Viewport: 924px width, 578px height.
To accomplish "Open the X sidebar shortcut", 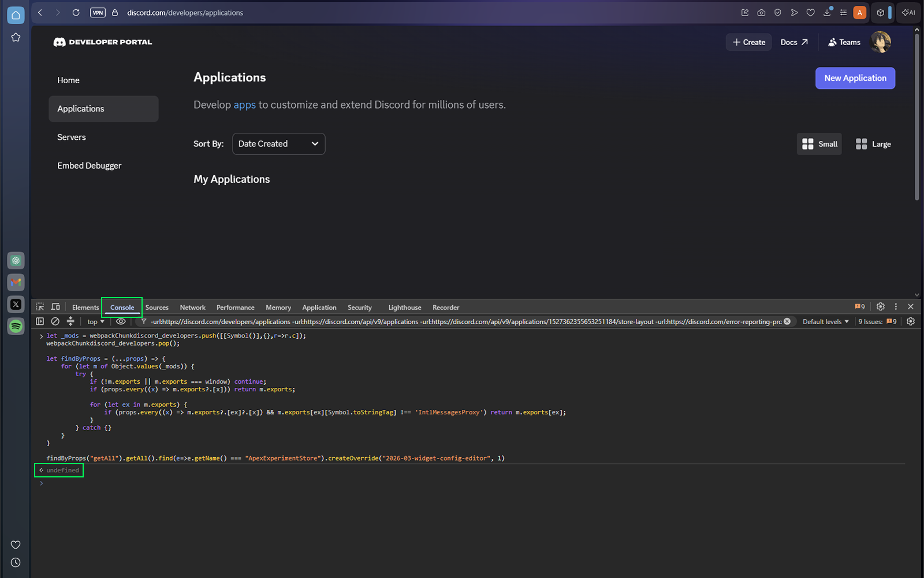I will 16,304.
